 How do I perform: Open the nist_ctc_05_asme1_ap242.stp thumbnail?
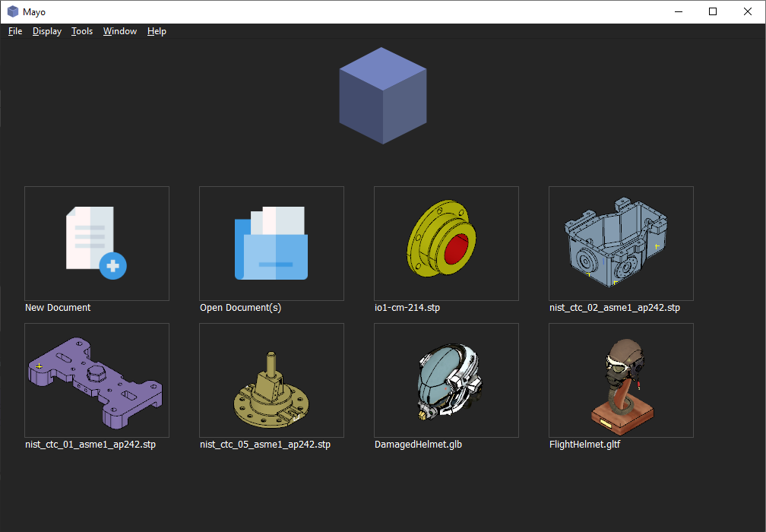(x=271, y=380)
